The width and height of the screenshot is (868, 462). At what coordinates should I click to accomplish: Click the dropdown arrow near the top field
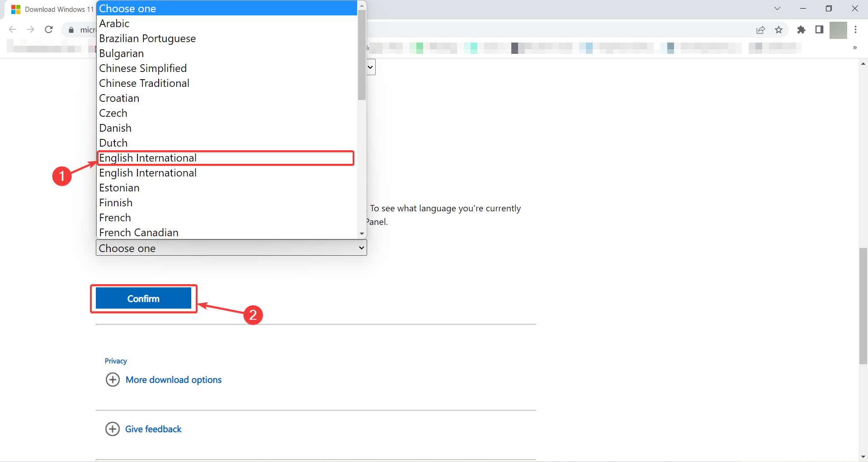[370, 67]
